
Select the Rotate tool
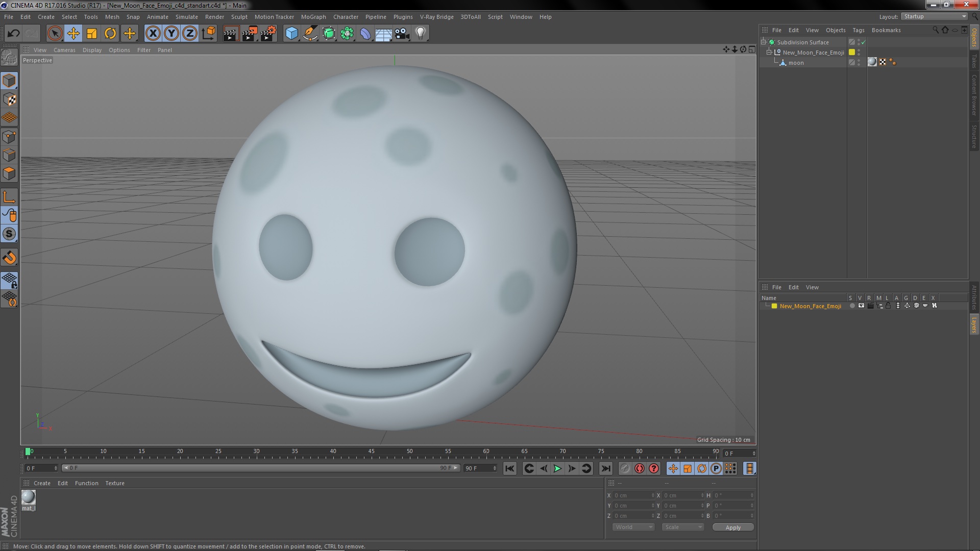click(110, 34)
